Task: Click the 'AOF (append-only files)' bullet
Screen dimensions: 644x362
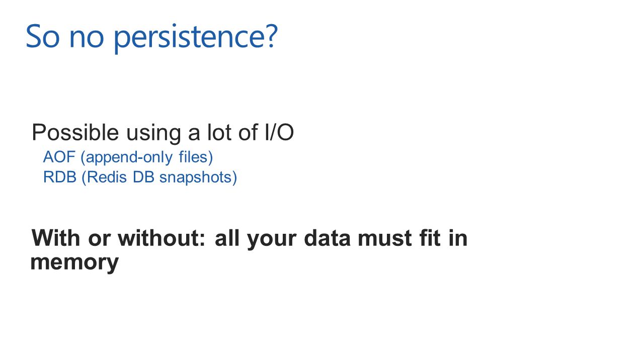Action: click(128, 157)
